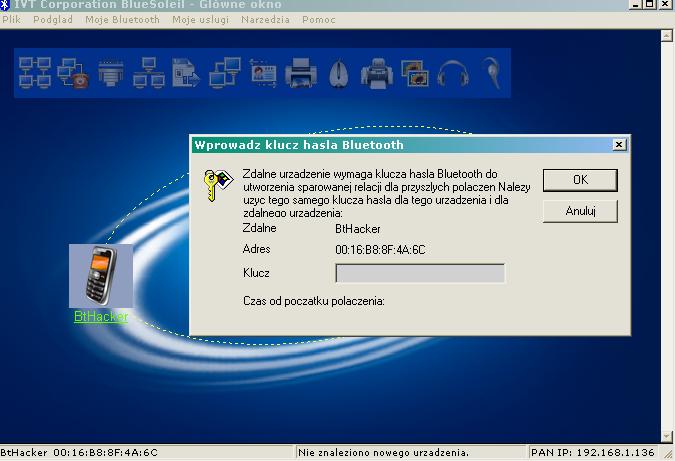Screen dimensions: 675x461
Task: Select the AV Headphones service icon
Action: (x=453, y=74)
